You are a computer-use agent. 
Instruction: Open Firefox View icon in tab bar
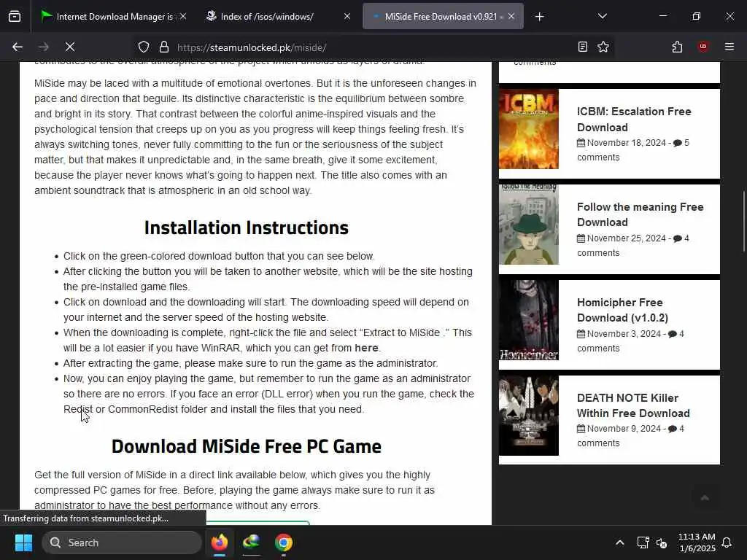coord(15,17)
